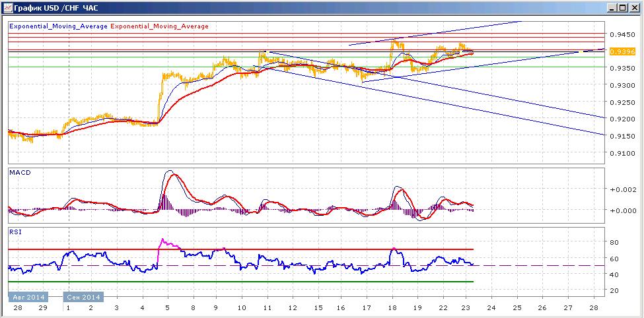Click the RSI axis value 80
The height and width of the screenshot is (318, 644).
tap(614, 243)
